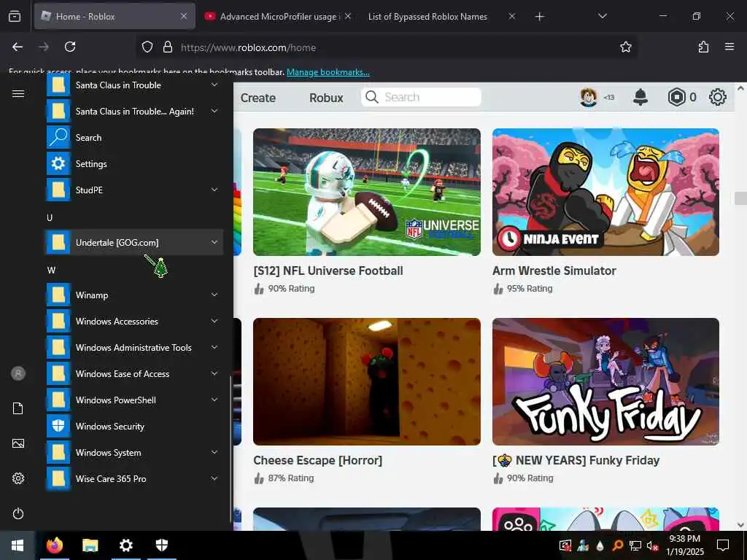Jump to letter W section header
Image resolution: width=747 pixels, height=560 pixels.
pos(51,270)
